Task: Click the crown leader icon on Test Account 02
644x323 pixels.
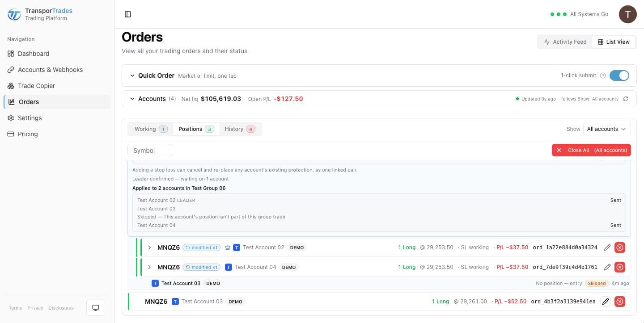Action: (x=228, y=247)
